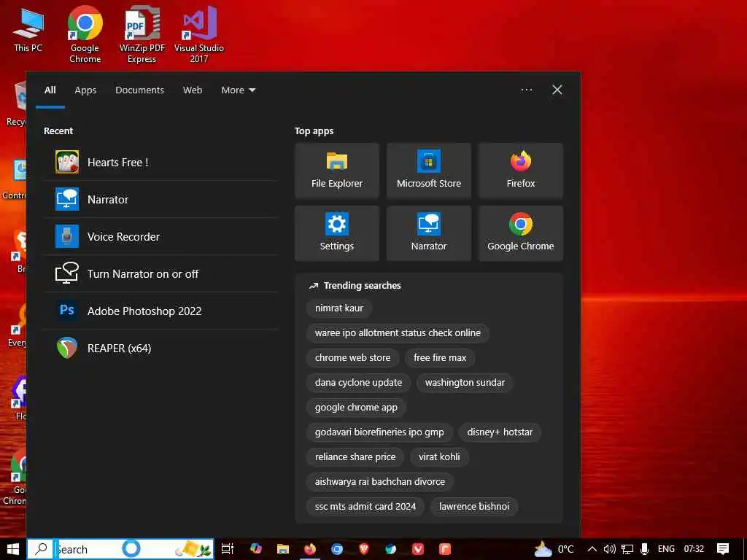
Task: Launch Adobe Photoshop 2022 from recent
Action: click(x=160, y=311)
